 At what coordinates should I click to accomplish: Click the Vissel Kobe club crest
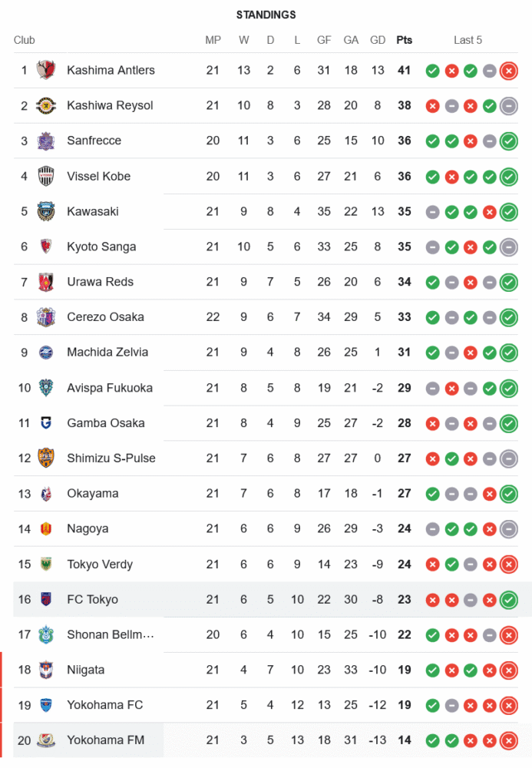point(46,177)
